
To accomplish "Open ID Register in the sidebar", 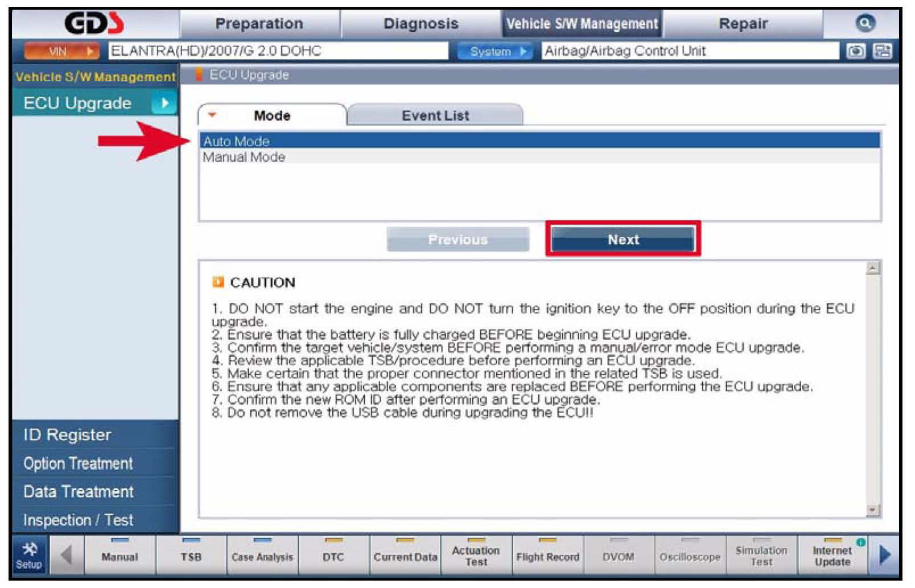I will [67, 435].
